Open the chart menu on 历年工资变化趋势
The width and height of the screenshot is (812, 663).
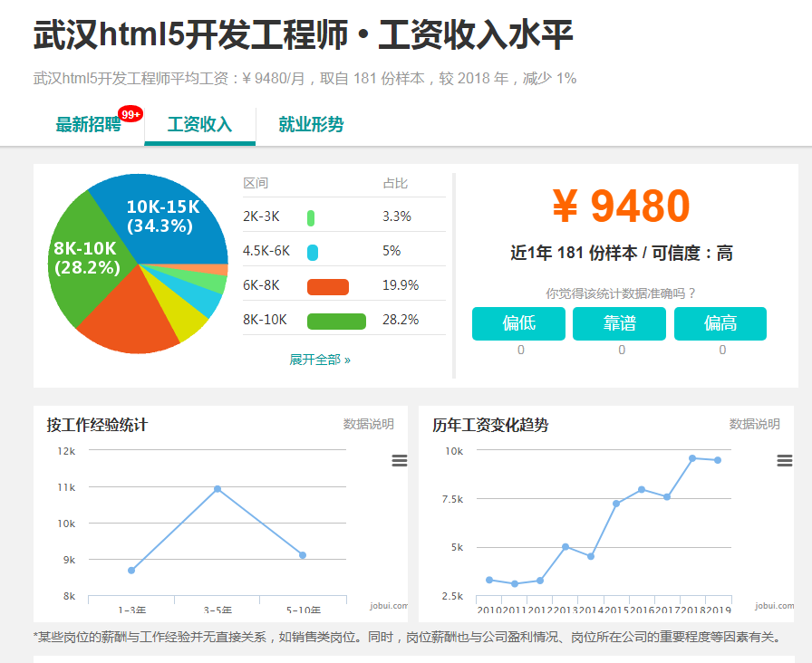click(783, 460)
